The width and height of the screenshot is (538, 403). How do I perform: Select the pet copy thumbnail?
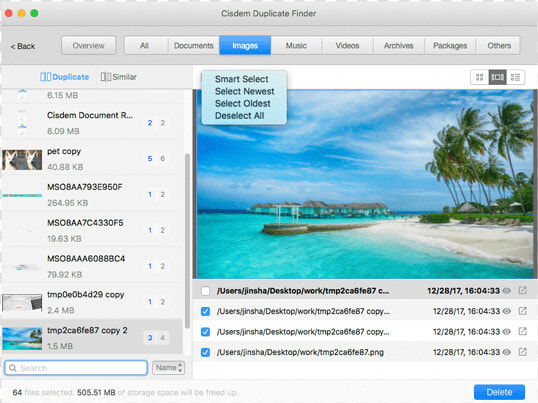(x=22, y=159)
